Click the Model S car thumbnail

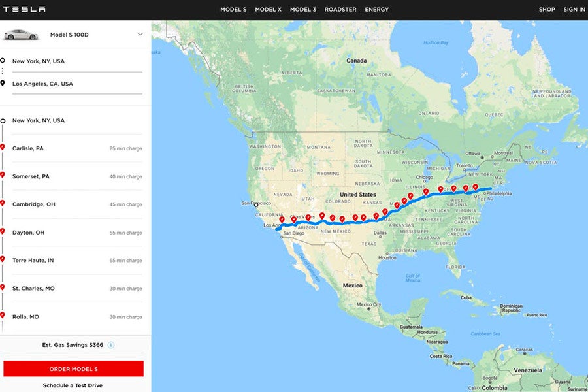coord(21,35)
